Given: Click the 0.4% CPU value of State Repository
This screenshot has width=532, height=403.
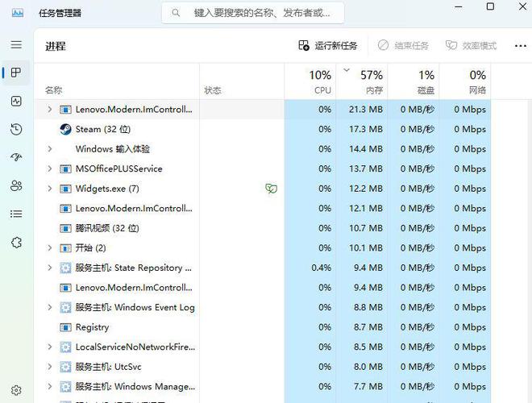Looking at the screenshot, I should click(321, 268).
